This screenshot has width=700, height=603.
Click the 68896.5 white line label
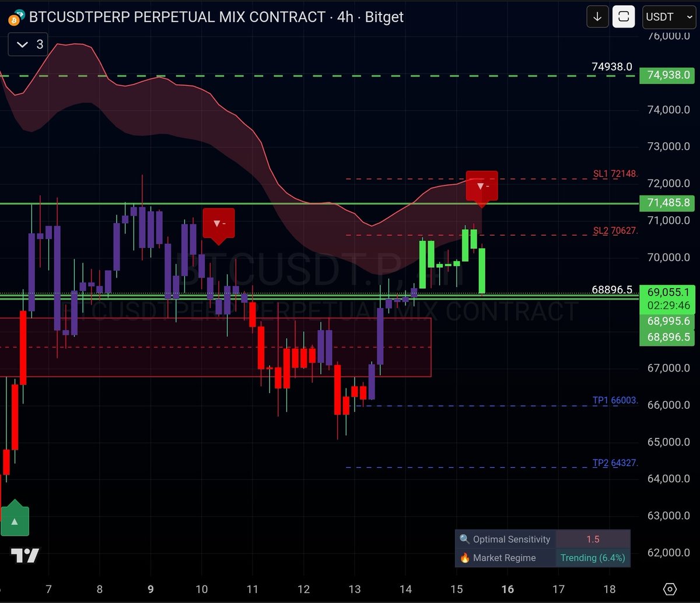pos(612,289)
